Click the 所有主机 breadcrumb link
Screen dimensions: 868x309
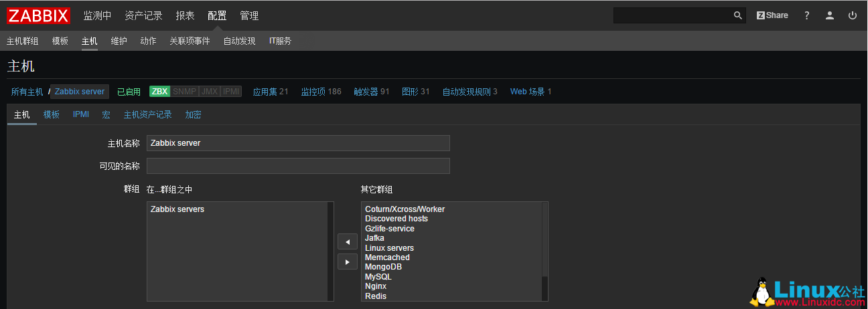(x=27, y=92)
